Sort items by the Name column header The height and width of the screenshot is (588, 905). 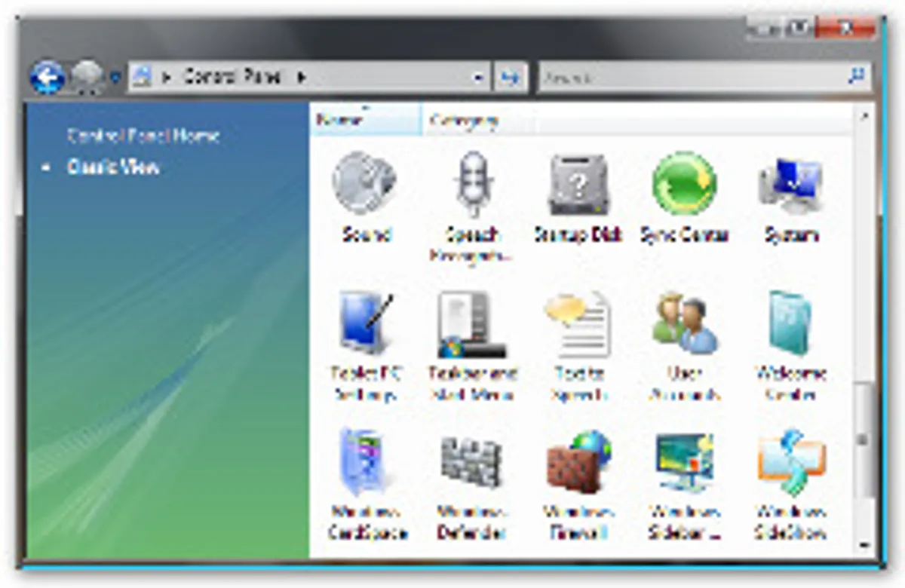click(x=366, y=120)
